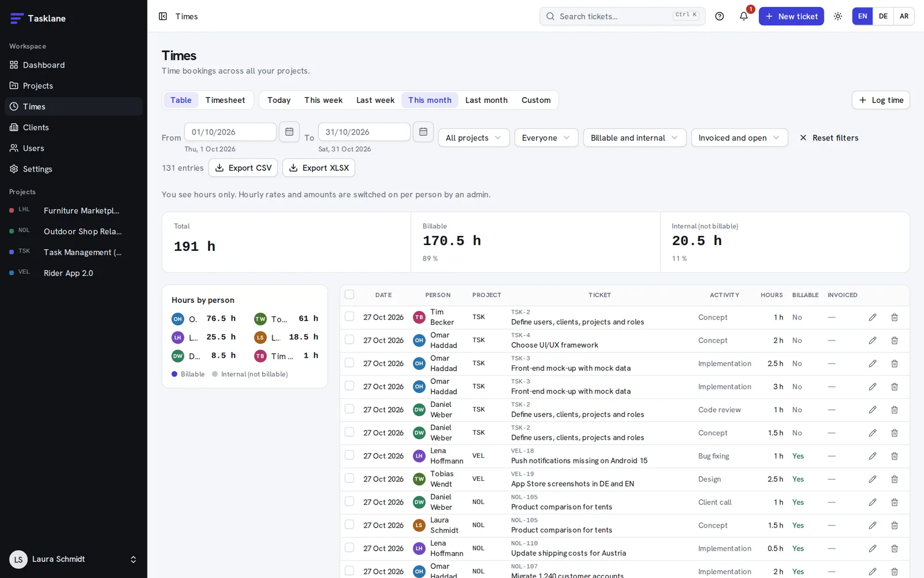Edit the VEL-19 App Store screenshots entry
Screen dimensions: 924x578
873,479
